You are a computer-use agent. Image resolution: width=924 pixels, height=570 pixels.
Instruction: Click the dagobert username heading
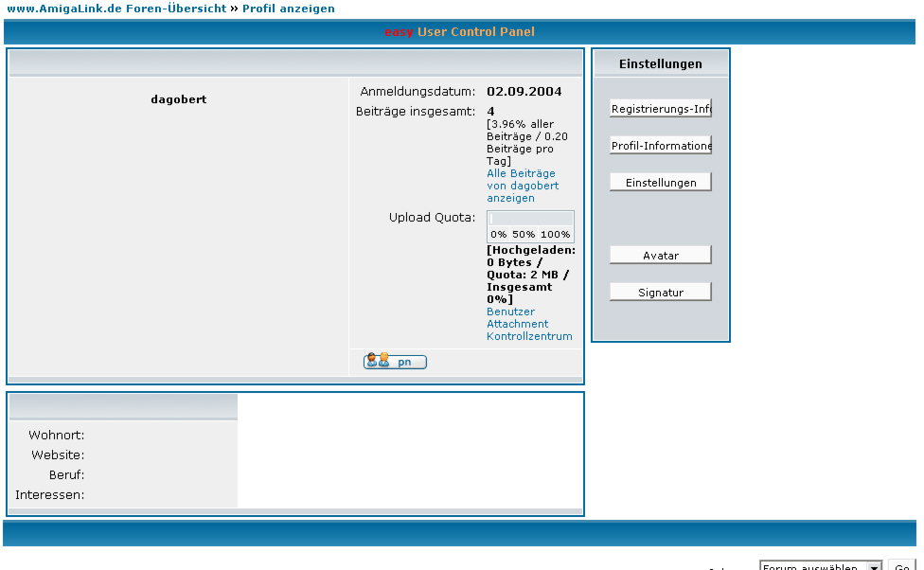pos(178,99)
